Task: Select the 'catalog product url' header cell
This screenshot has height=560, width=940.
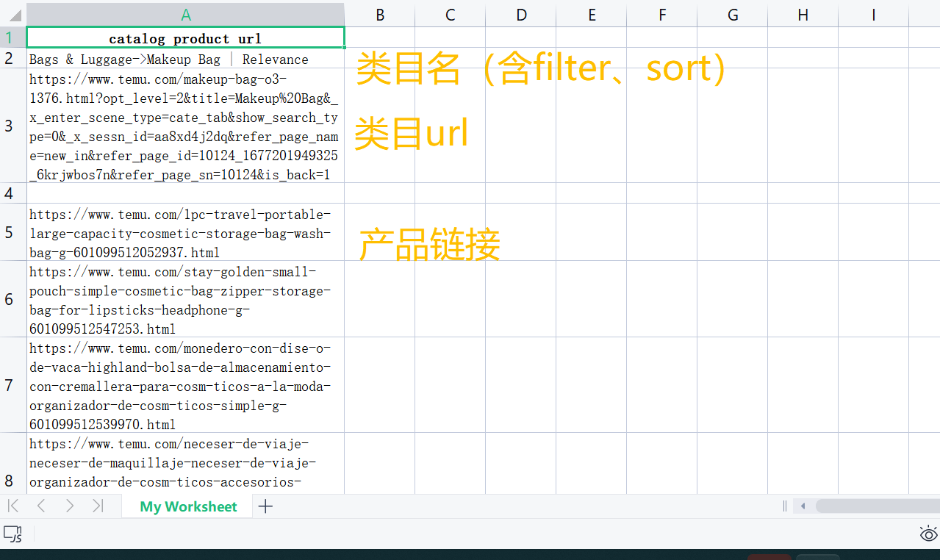Action: (185, 38)
